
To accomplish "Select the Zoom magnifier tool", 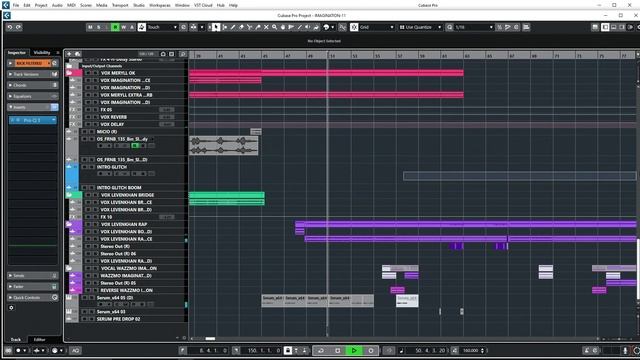I will coord(274,27).
